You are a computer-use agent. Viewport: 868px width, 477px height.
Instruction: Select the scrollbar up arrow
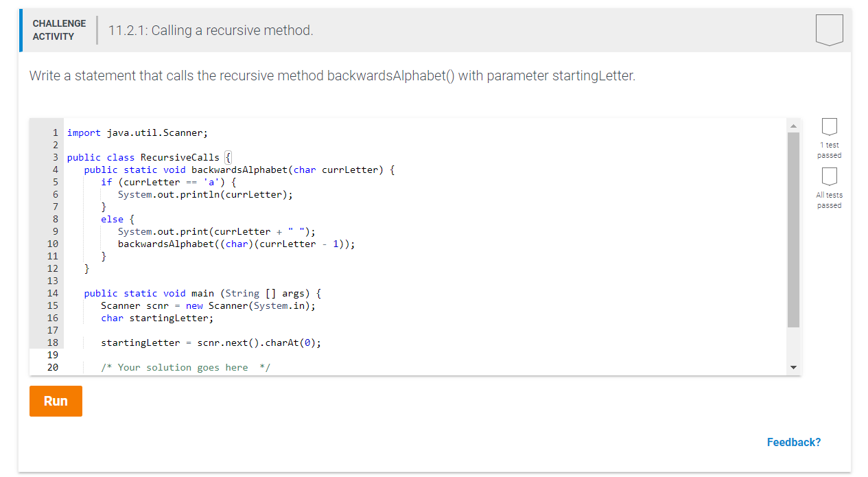[794, 125]
